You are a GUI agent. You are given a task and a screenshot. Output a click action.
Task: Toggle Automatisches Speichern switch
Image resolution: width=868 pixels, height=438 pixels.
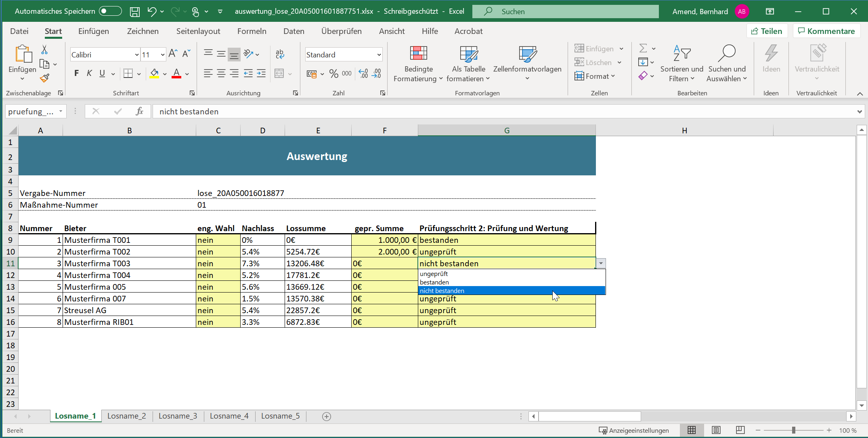point(110,11)
